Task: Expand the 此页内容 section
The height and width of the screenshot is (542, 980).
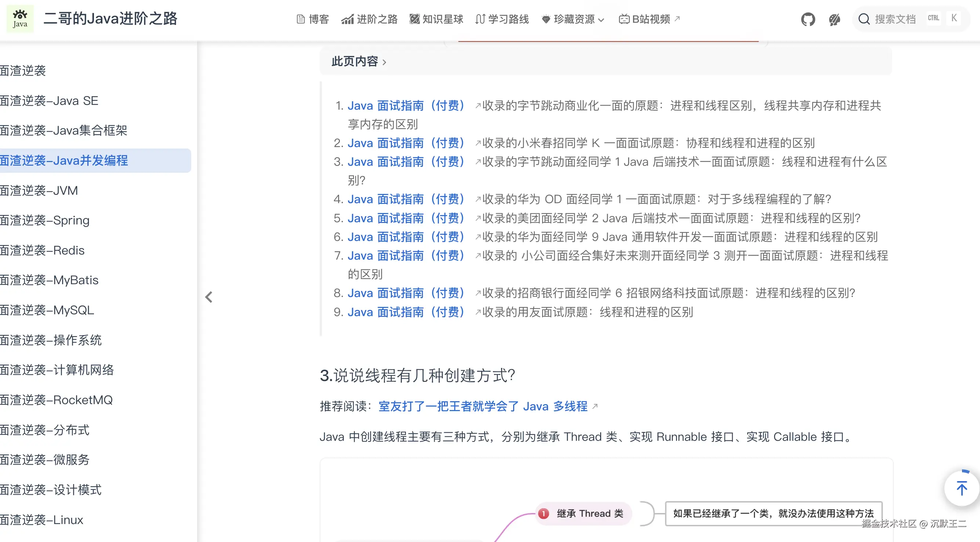Action: [358, 61]
